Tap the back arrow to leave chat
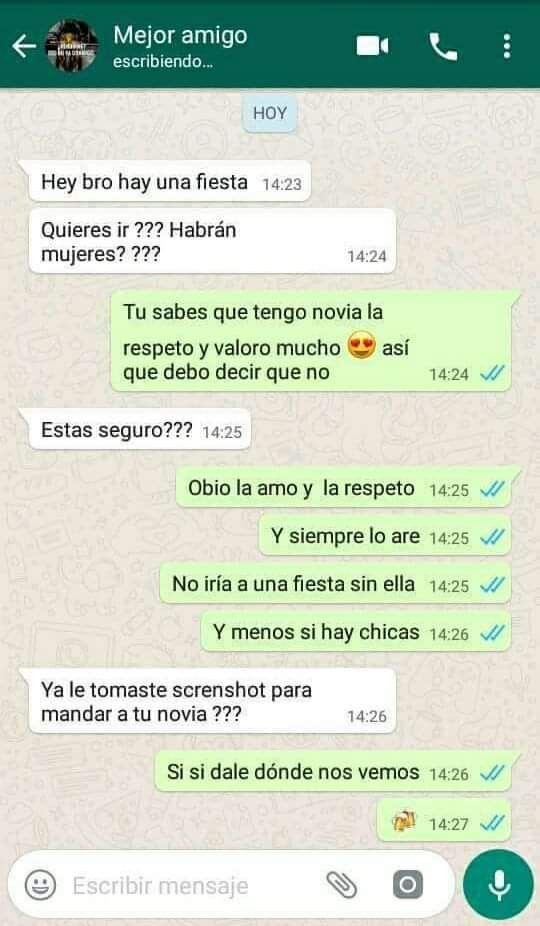 [24, 46]
